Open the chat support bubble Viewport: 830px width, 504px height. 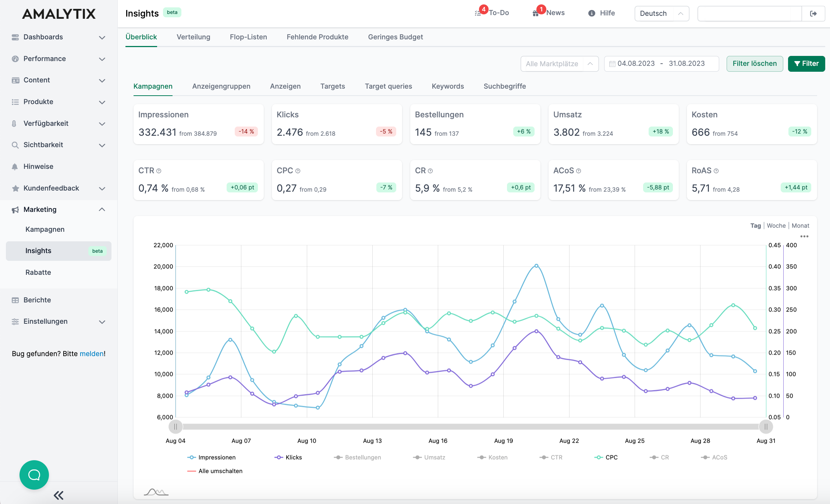point(34,475)
